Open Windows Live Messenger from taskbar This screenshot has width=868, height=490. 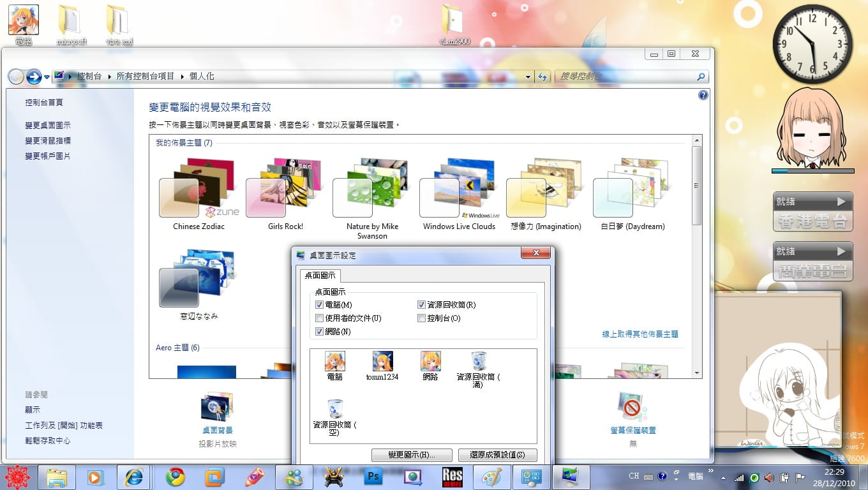coord(294,477)
